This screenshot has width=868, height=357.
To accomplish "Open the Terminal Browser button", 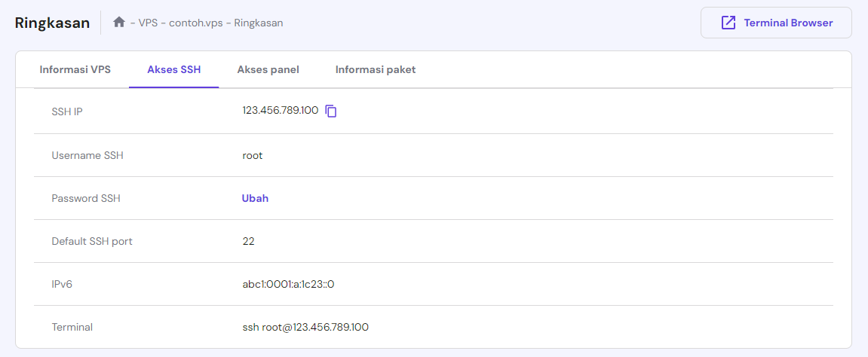I will (x=776, y=23).
